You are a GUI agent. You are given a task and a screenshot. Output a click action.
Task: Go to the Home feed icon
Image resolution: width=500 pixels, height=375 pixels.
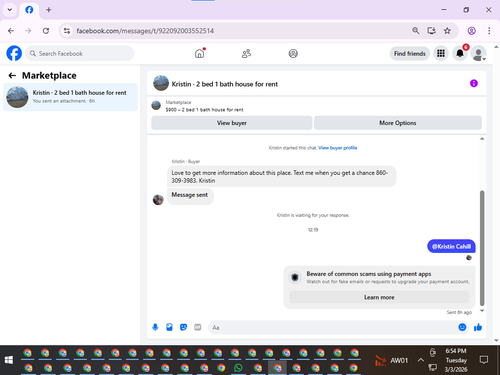click(x=199, y=53)
